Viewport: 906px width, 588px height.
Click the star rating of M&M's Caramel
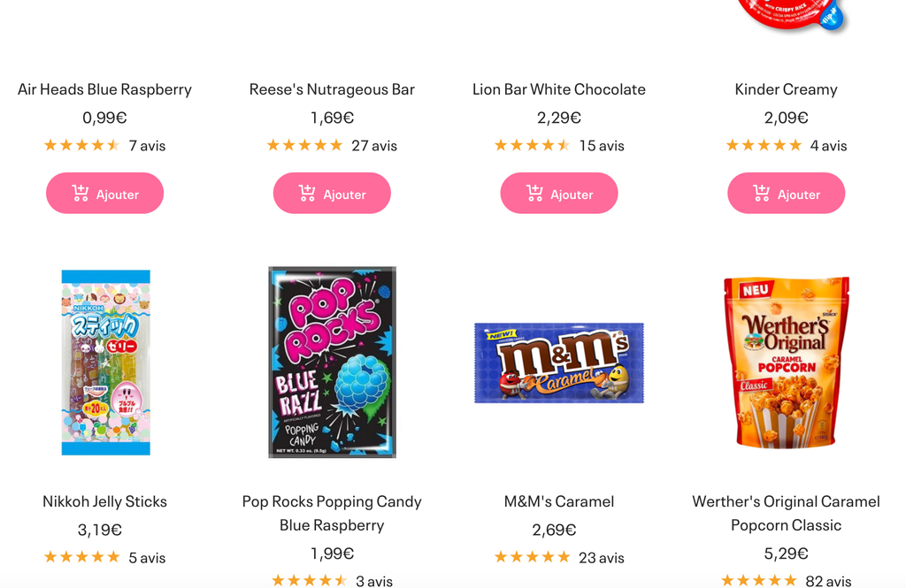[x=532, y=557]
